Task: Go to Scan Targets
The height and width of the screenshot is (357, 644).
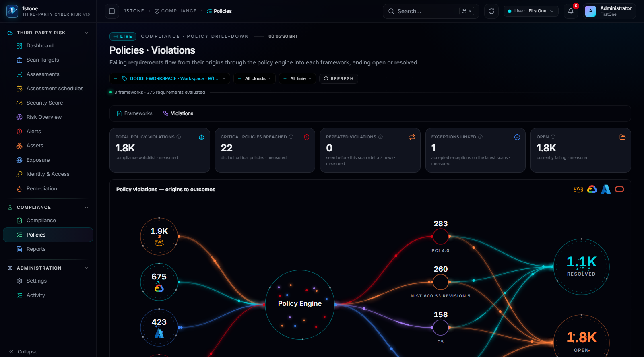Action: pyautogui.click(x=48, y=60)
